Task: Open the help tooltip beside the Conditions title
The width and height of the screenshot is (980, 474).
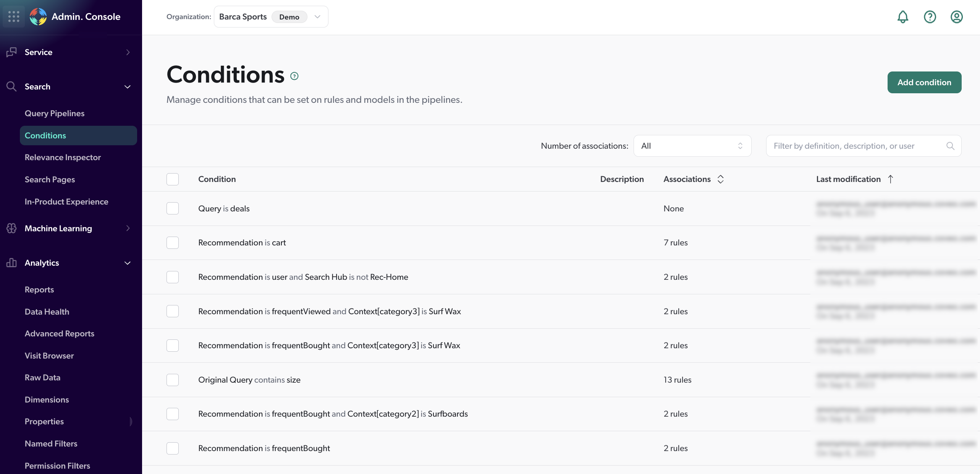Action: (x=294, y=76)
